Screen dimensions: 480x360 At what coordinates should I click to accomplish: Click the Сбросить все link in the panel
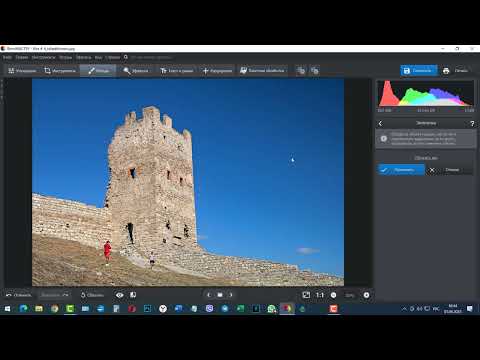[x=426, y=158]
